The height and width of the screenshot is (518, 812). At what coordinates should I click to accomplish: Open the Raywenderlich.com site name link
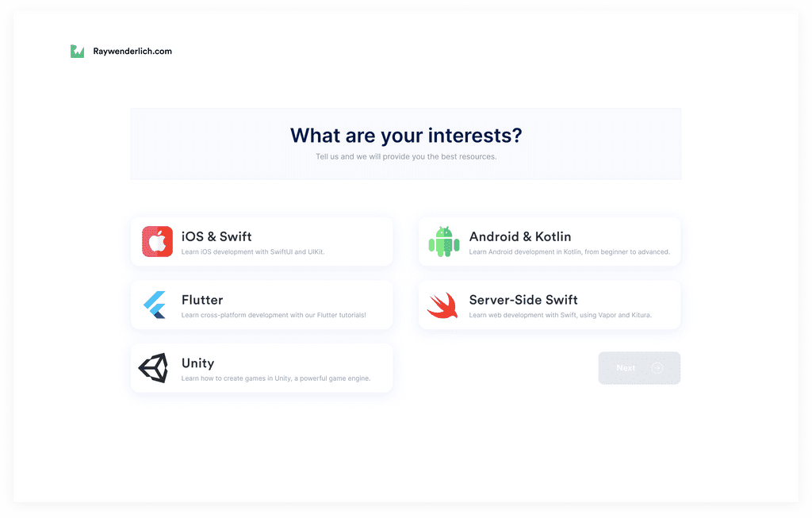click(x=132, y=51)
